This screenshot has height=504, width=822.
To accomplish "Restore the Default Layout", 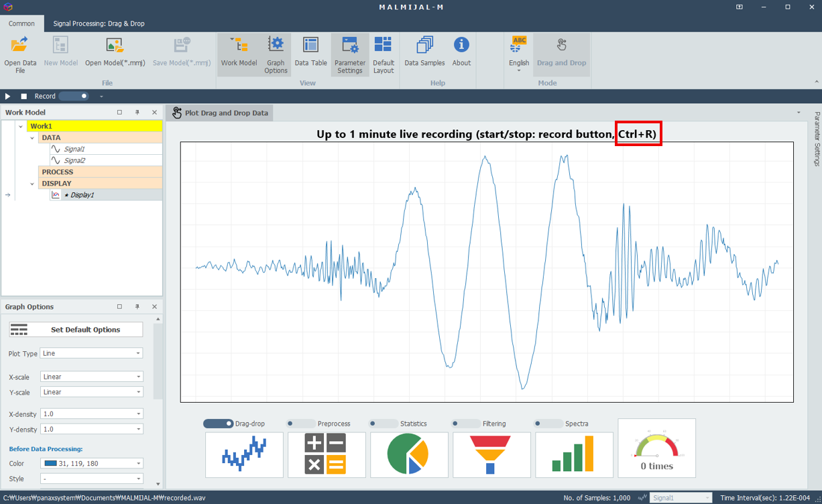I will (x=384, y=54).
